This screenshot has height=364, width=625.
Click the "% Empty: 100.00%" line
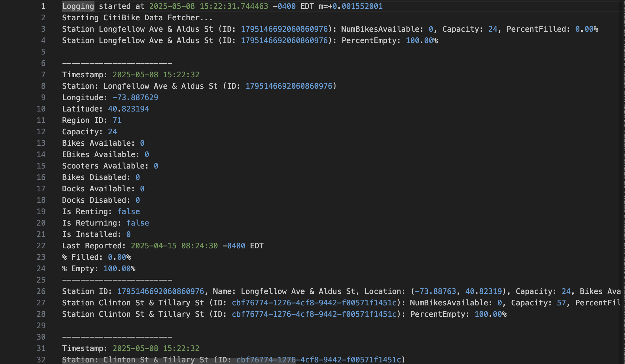pos(99,269)
